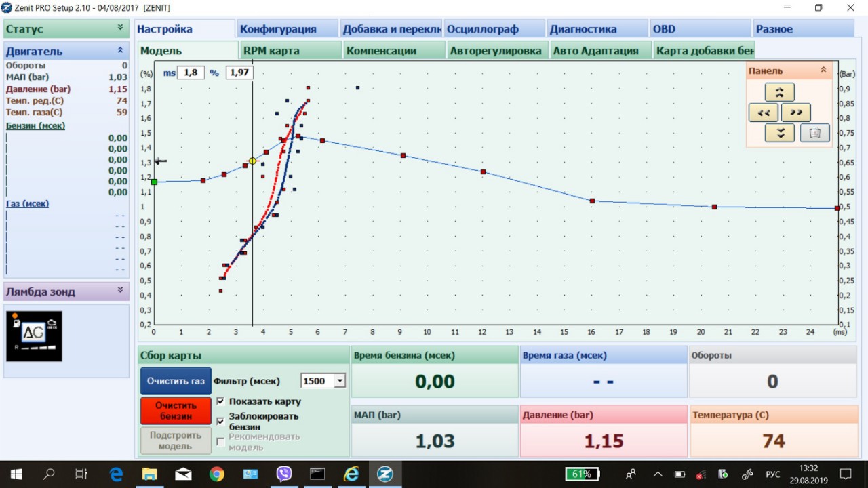The image size is (868, 488).
Task: Click the gas/petrol switch indicator image
Action: [34, 336]
